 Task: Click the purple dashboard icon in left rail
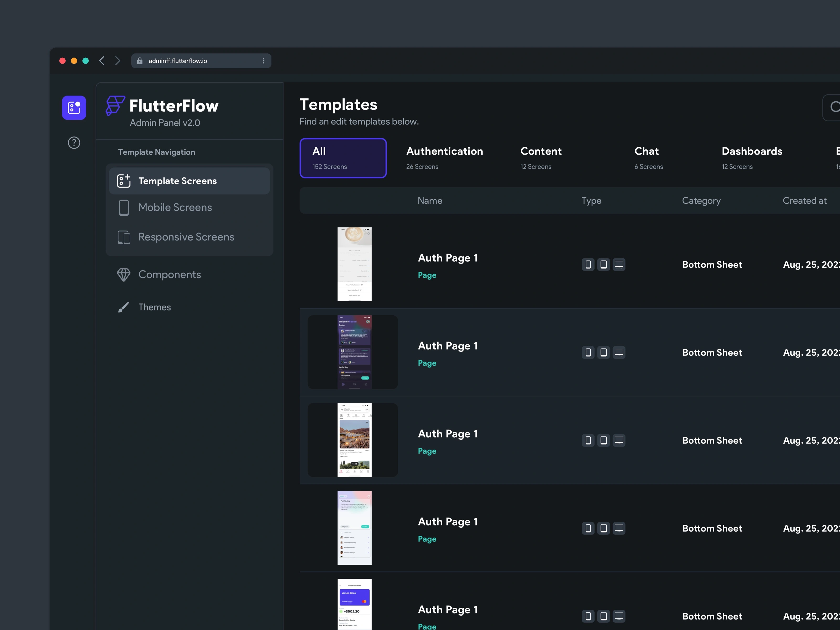(x=74, y=107)
